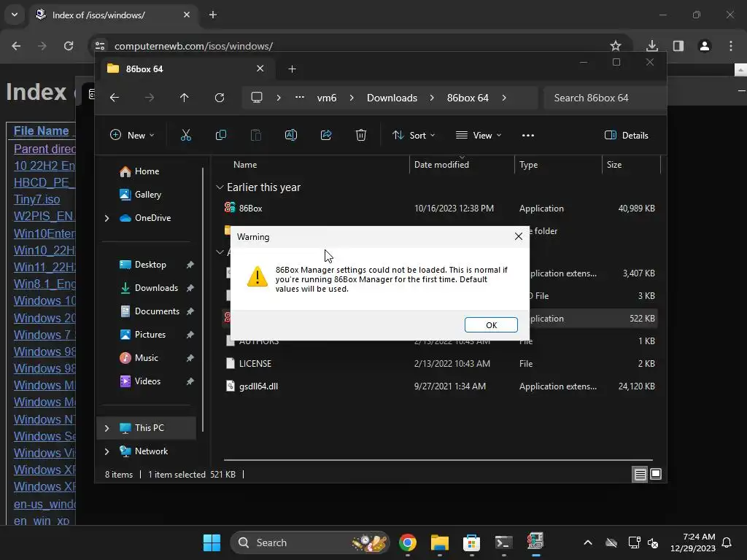
Task: Open Chrome from the taskbar
Action: pyautogui.click(x=407, y=542)
